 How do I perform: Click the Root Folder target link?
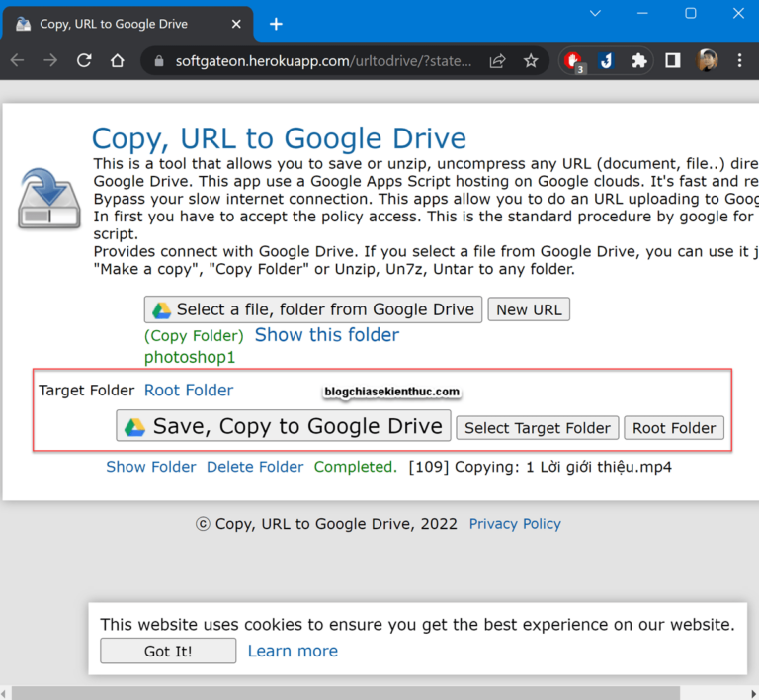click(189, 391)
